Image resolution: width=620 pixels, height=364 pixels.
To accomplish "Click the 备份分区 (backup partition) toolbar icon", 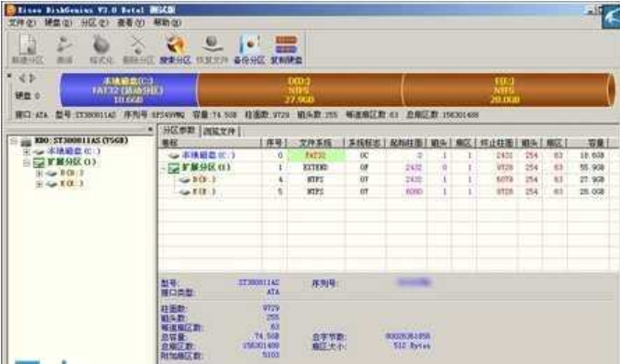I will click(x=249, y=49).
